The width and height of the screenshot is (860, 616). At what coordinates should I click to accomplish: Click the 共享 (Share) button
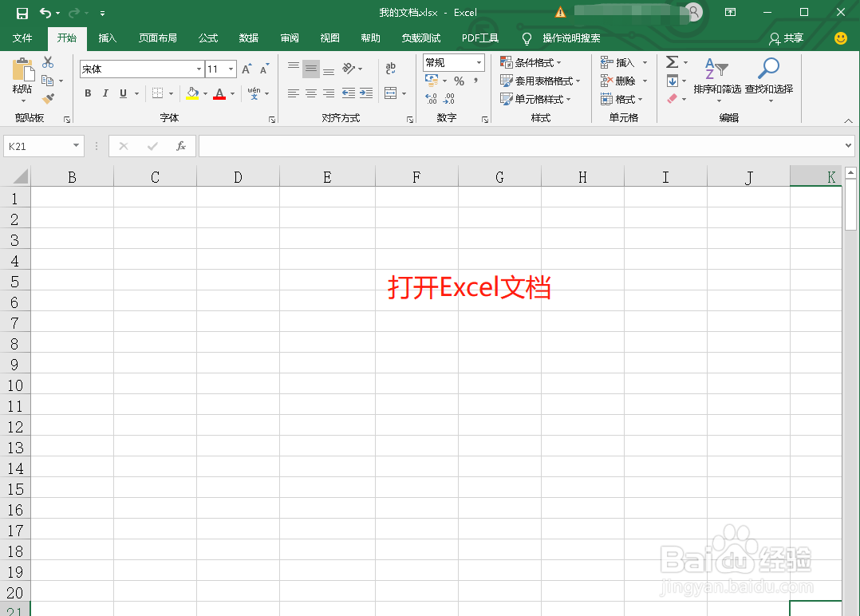tap(787, 38)
